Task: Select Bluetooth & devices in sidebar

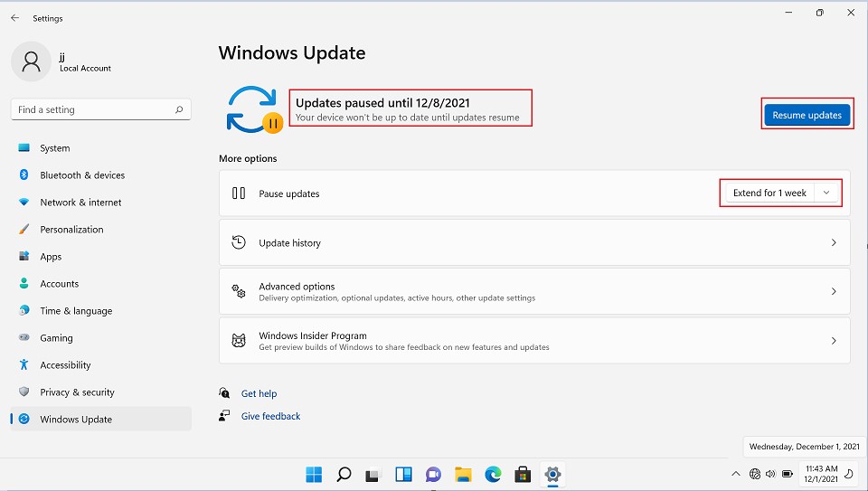Action: [82, 175]
